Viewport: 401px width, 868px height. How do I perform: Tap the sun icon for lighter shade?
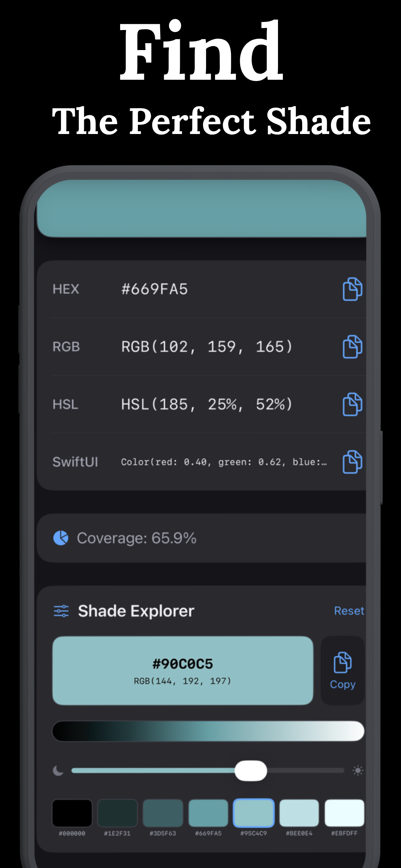click(358, 770)
